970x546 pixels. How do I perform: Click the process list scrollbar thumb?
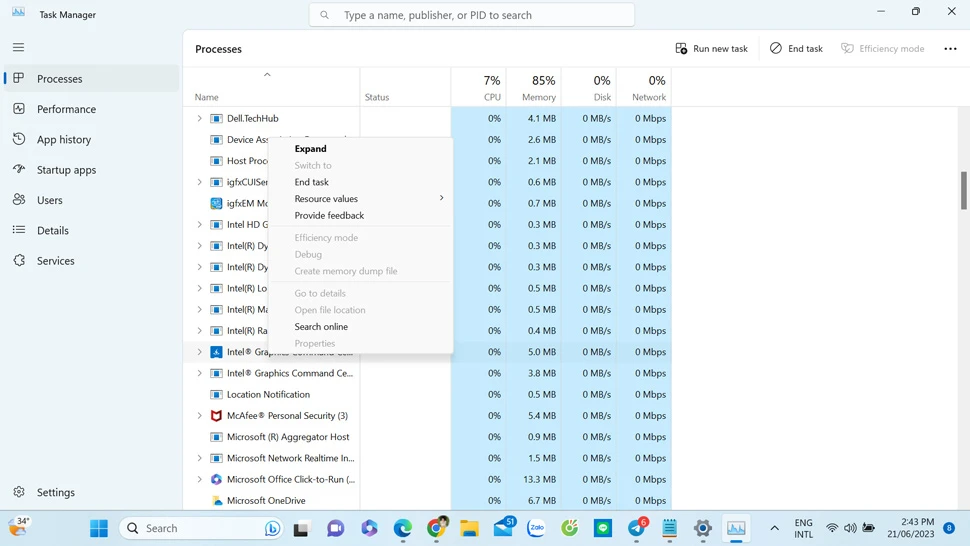click(963, 190)
